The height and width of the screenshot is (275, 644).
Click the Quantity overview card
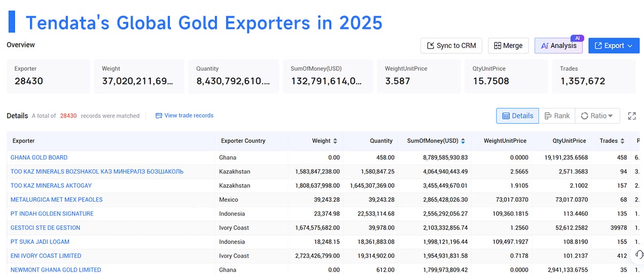(234, 76)
